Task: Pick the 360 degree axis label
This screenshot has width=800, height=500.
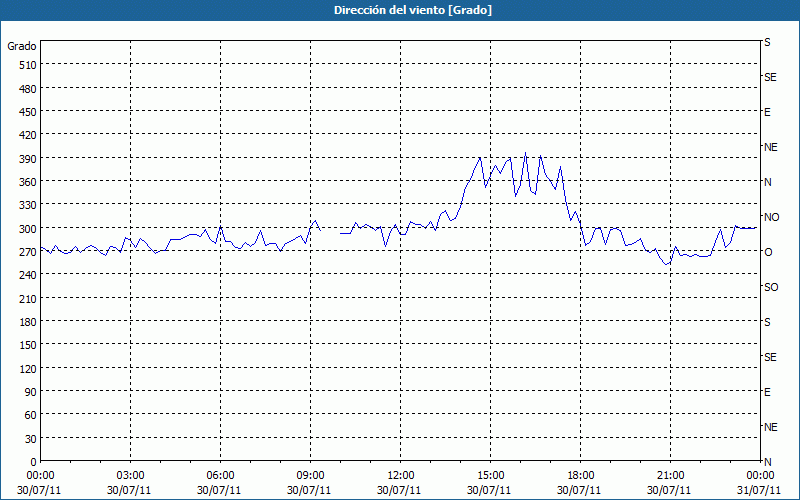Action: click(28, 182)
